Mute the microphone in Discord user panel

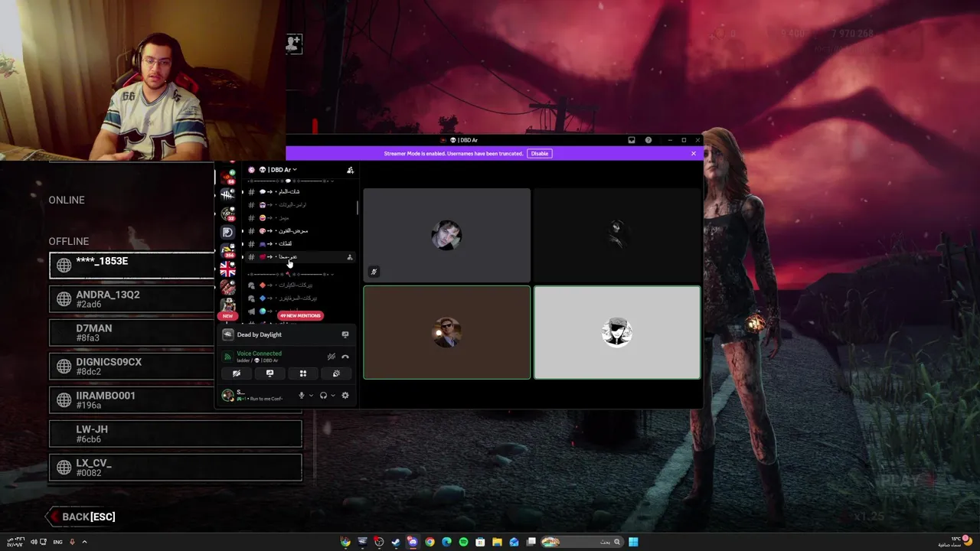pos(301,396)
